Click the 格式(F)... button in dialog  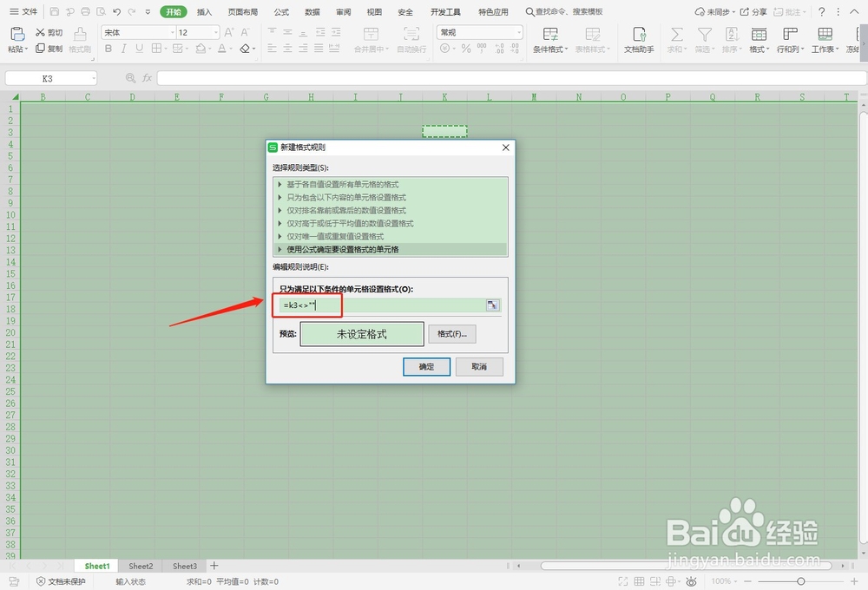click(451, 334)
